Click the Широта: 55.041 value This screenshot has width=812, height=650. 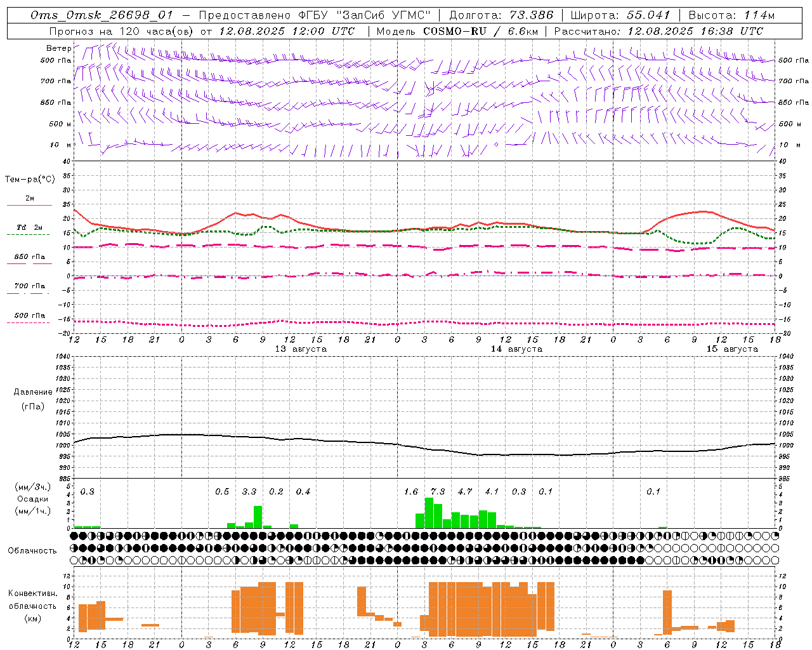(x=620, y=15)
